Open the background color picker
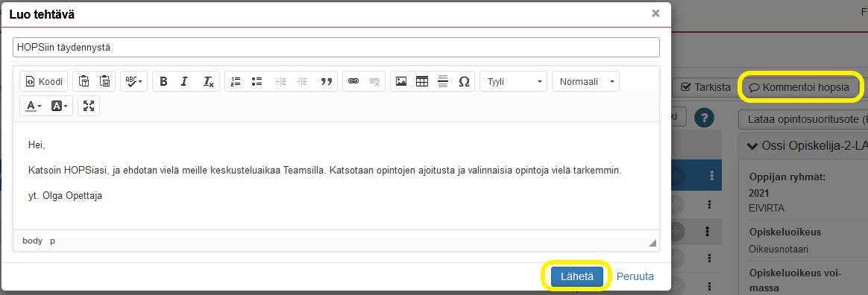 [x=60, y=106]
